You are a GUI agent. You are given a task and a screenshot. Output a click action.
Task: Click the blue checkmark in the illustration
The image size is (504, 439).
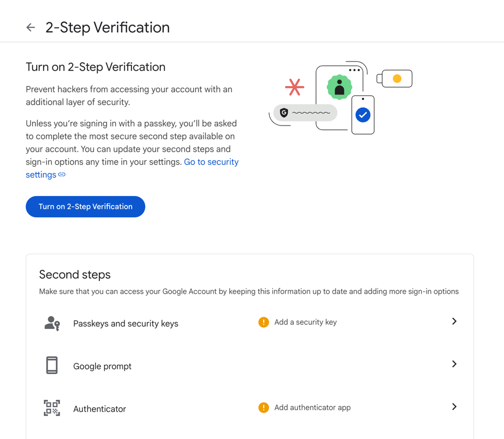click(363, 114)
